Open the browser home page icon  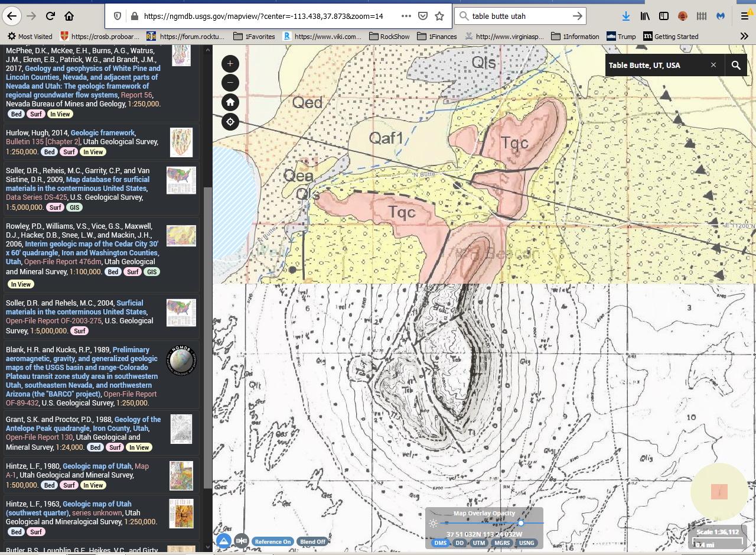(x=69, y=16)
